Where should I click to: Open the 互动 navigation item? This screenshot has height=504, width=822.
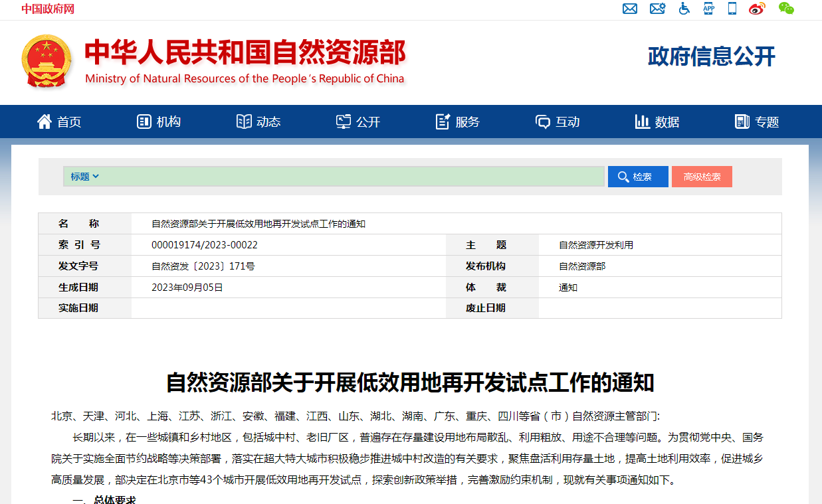click(x=558, y=122)
